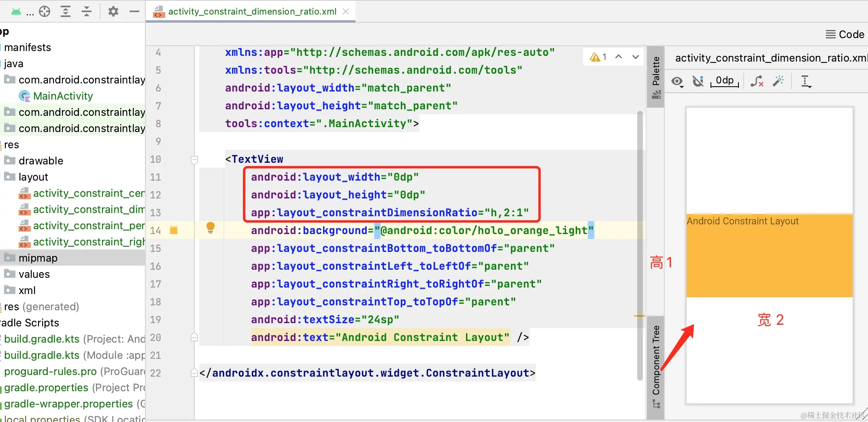Viewport: 868px width, 422px height.
Task: Open the activity_constraint_dim layout file
Action: [x=89, y=209]
